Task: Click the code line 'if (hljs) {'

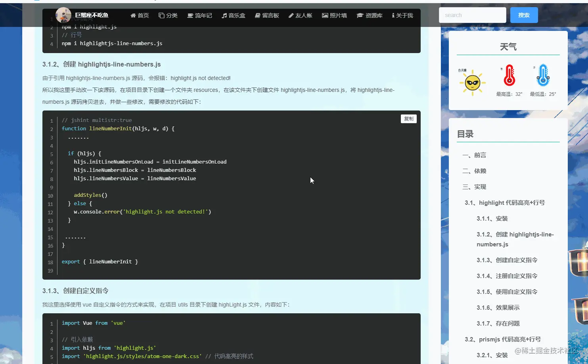Action: point(84,154)
